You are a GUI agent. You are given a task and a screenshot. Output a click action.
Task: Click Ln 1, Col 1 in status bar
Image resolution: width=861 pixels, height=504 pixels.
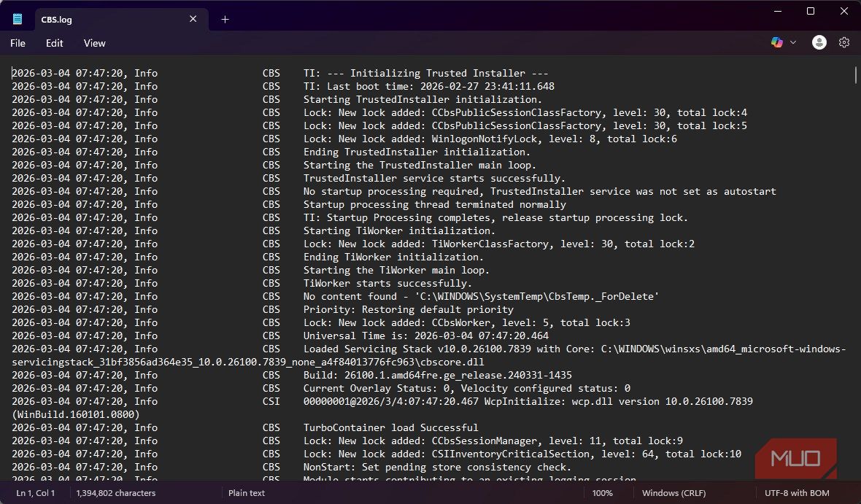click(36, 493)
